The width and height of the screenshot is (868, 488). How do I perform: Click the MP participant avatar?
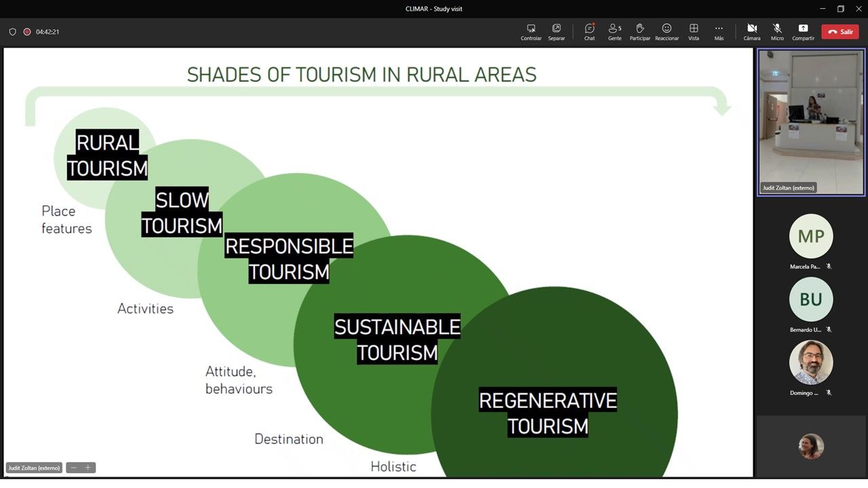810,236
